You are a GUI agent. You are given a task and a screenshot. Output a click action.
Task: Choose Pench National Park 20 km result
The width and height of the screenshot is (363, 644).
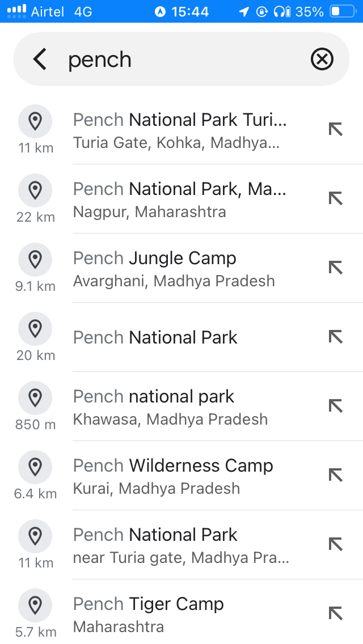coord(181,337)
